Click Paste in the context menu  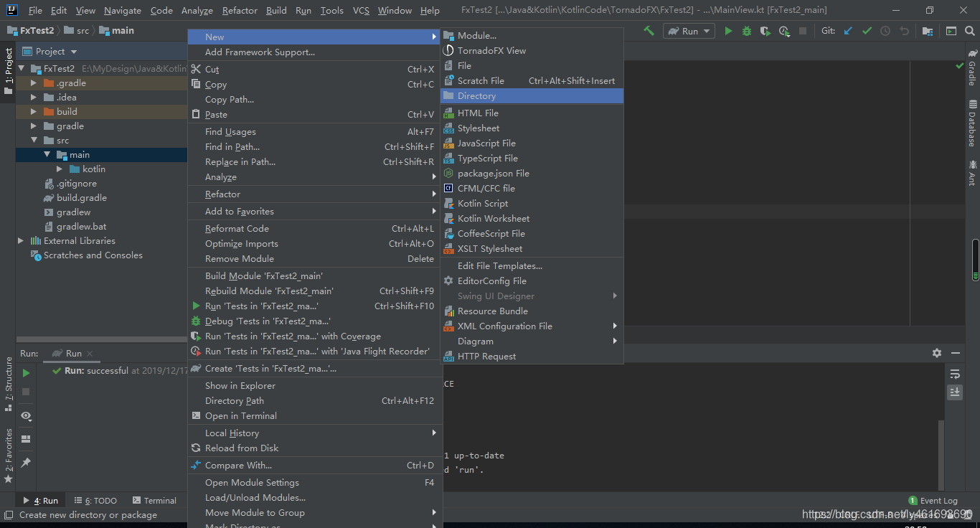point(314,115)
